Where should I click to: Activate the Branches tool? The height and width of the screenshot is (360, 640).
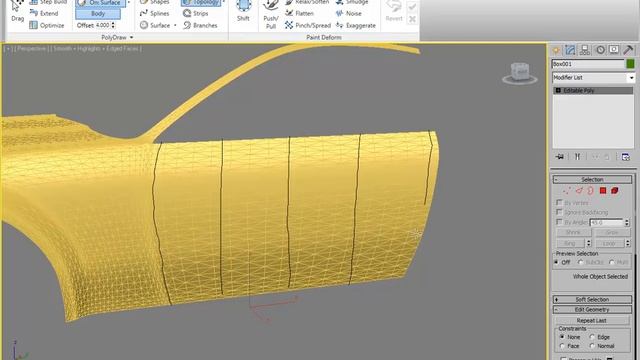[x=200, y=25]
